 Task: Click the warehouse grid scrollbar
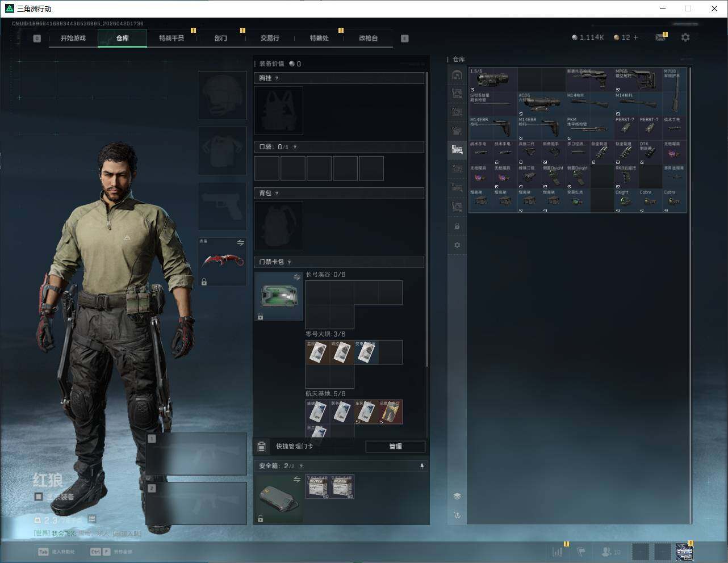(690, 295)
